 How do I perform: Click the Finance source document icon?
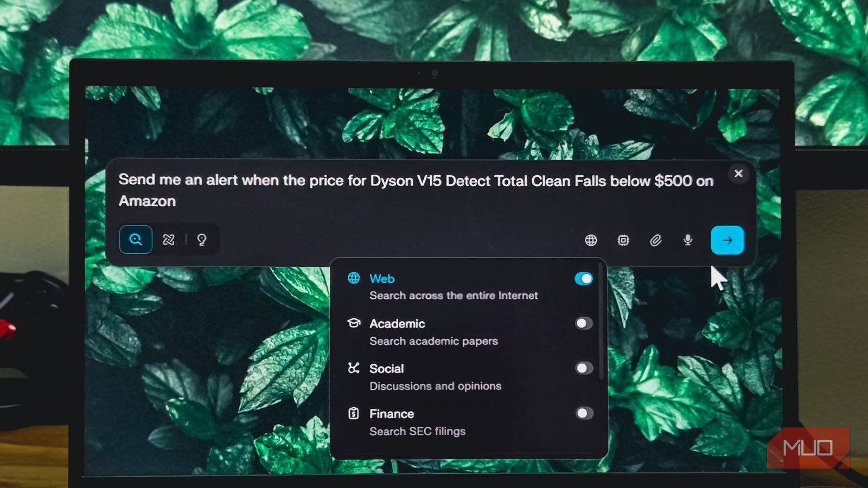click(354, 414)
